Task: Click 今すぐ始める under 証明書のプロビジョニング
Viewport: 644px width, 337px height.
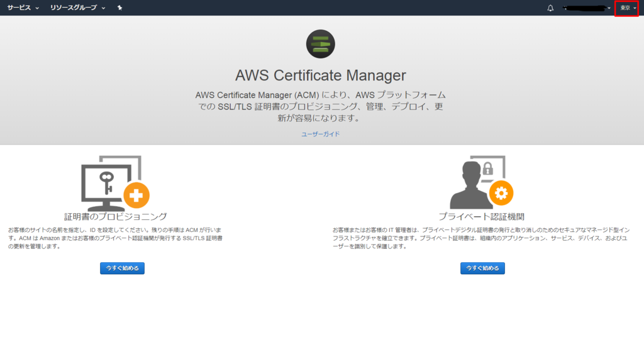Action: pos(123,268)
